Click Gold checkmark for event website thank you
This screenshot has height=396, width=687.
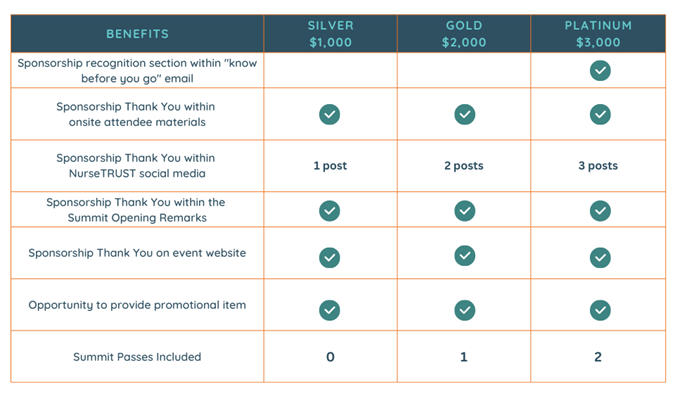pyautogui.click(x=465, y=255)
